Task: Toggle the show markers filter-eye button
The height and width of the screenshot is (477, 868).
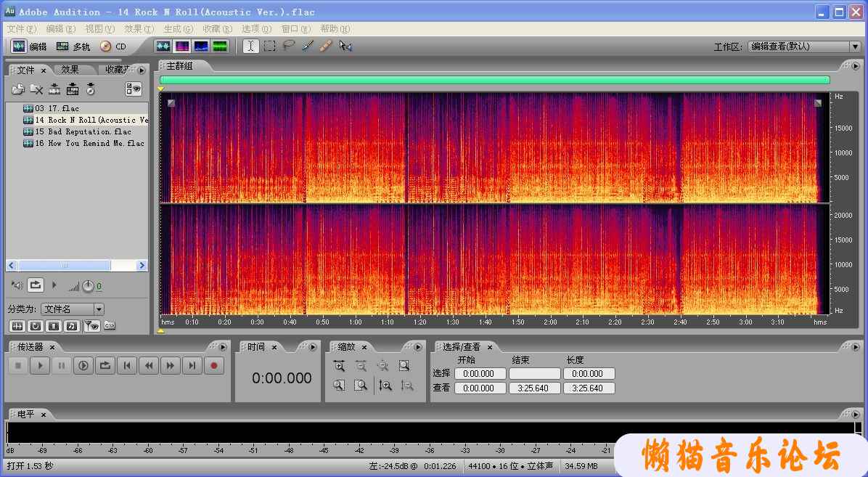Action: [x=91, y=326]
